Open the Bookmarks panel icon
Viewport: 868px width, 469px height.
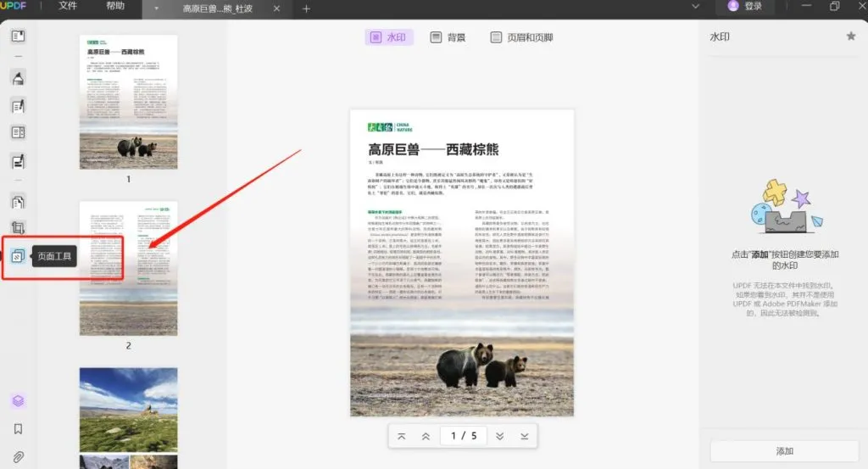tap(18, 429)
